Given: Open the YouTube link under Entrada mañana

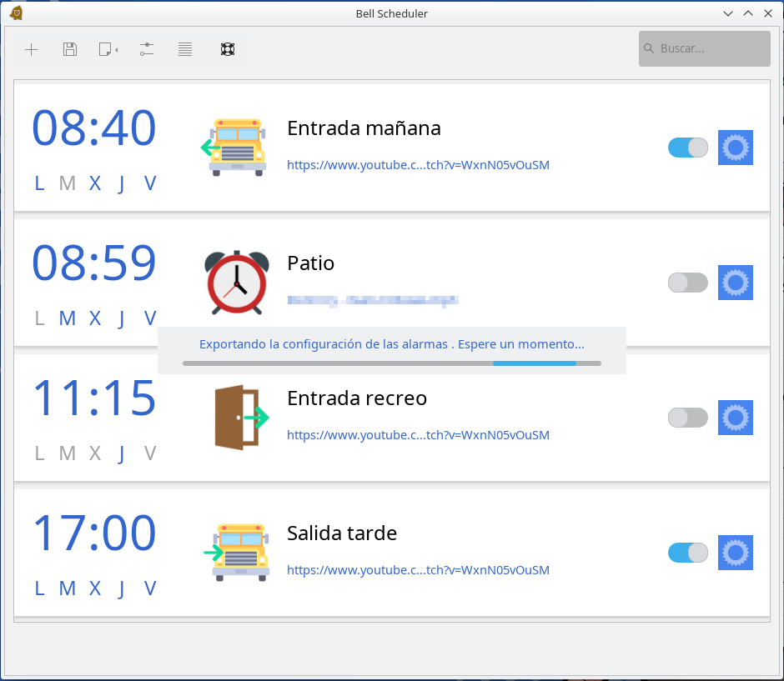Looking at the screenshot, I should click(x=418, y=165).
